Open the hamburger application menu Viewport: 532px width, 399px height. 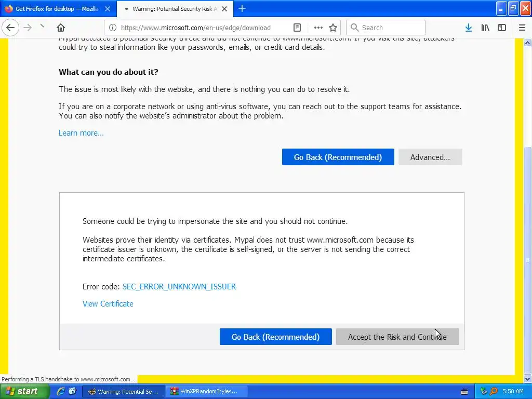522,28
